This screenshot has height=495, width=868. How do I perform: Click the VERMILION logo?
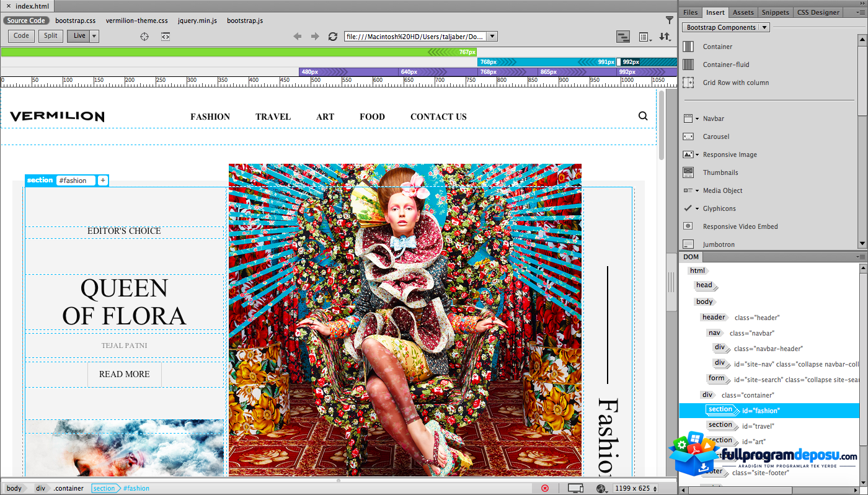57,117
